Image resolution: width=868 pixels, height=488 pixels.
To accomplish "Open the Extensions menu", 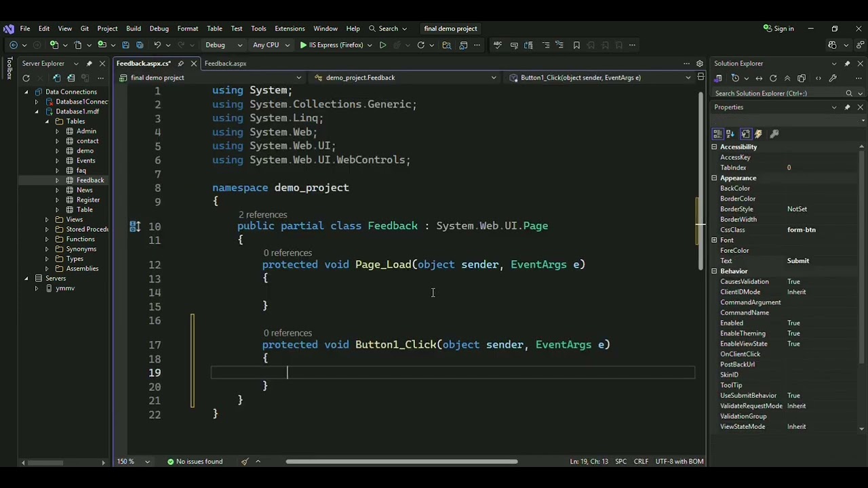I will point(290,28).
